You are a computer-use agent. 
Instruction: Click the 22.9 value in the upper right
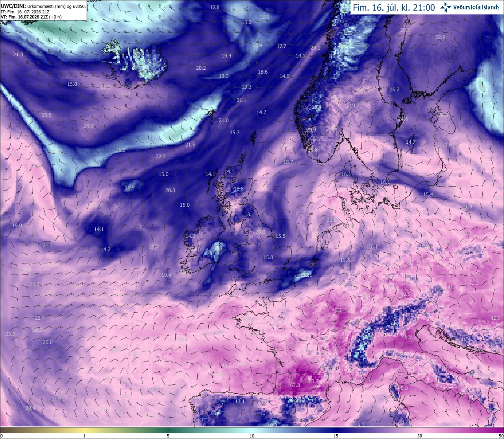(440, 37)
